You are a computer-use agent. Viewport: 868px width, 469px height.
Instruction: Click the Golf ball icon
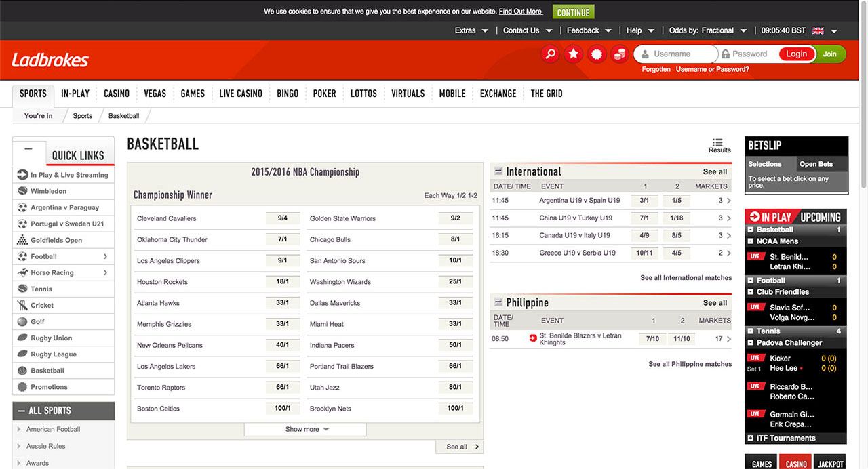click(22, 321)
